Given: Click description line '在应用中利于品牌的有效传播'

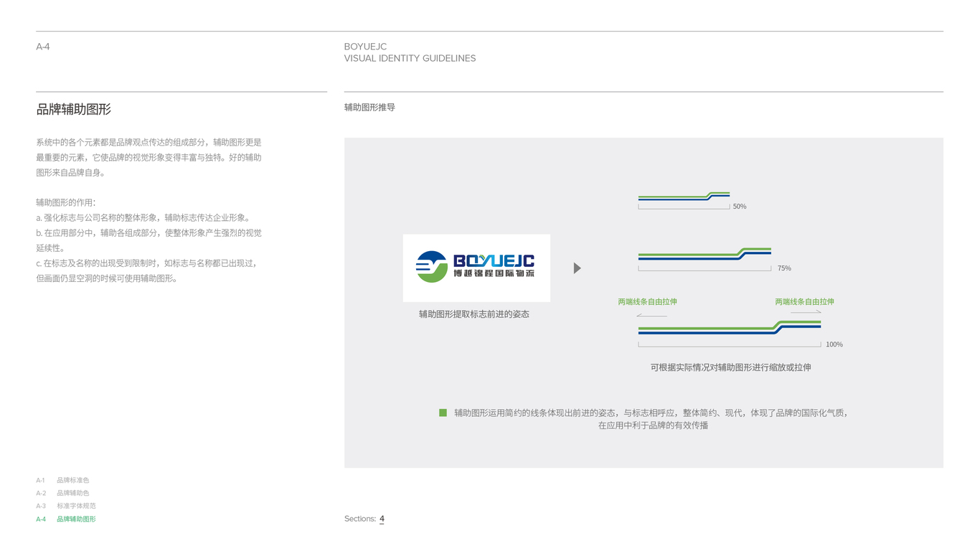Looking at the screenshot, I should [x=653, y=425].
